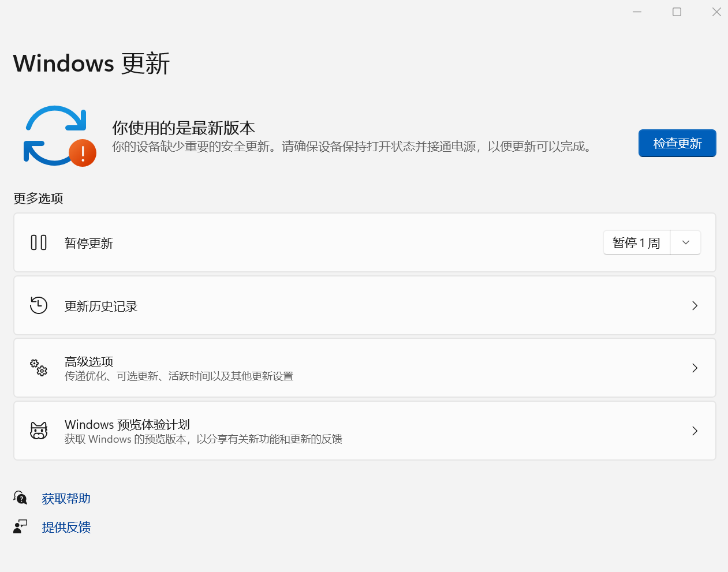This screenshot has width=728, height=572.
Task: Click the 暂停 1 周 button
Action: pyautogui.click(x=637, y=242)
